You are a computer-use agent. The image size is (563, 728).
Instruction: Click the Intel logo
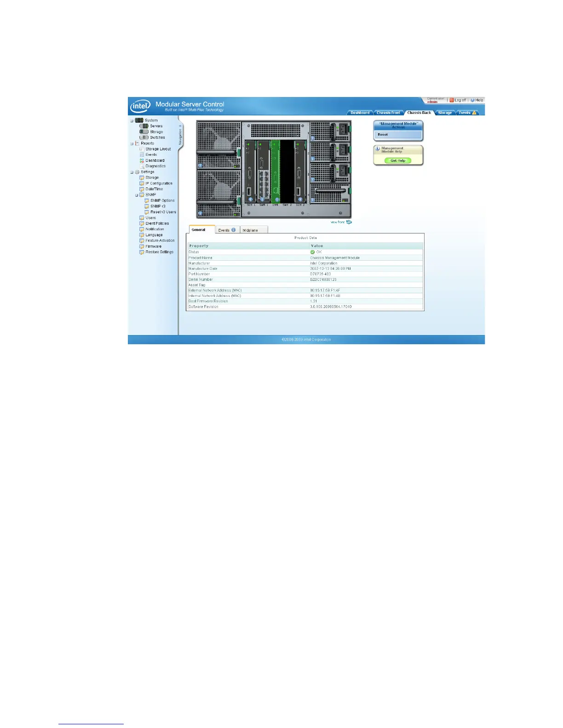pyautogui.click(x=140, y=107)
